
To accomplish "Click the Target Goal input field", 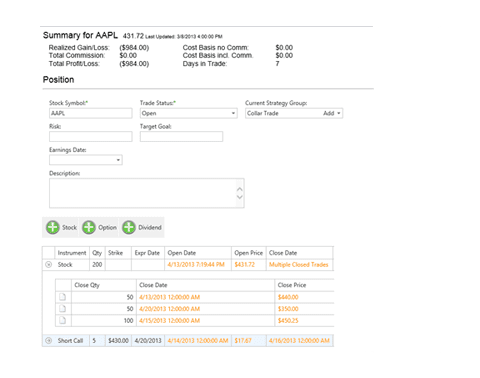I will 181,137.
